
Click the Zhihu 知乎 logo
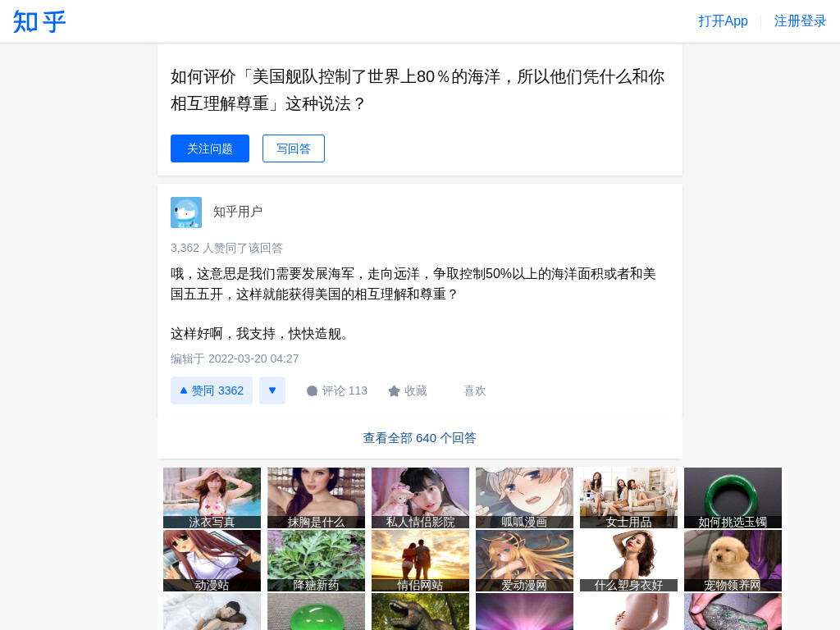pyautogui.click(x=39, y=21)
